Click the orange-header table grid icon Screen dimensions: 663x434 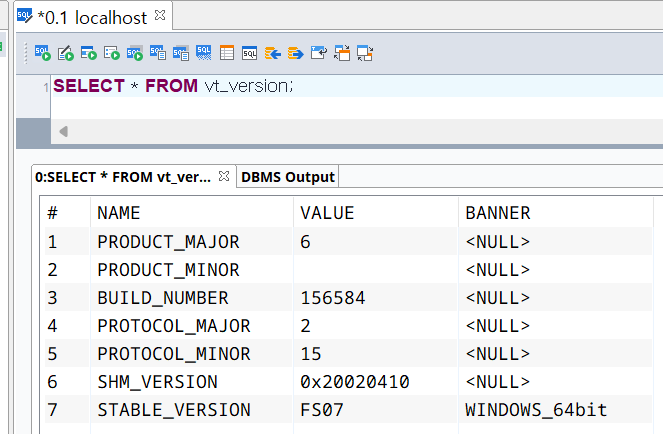227,53
